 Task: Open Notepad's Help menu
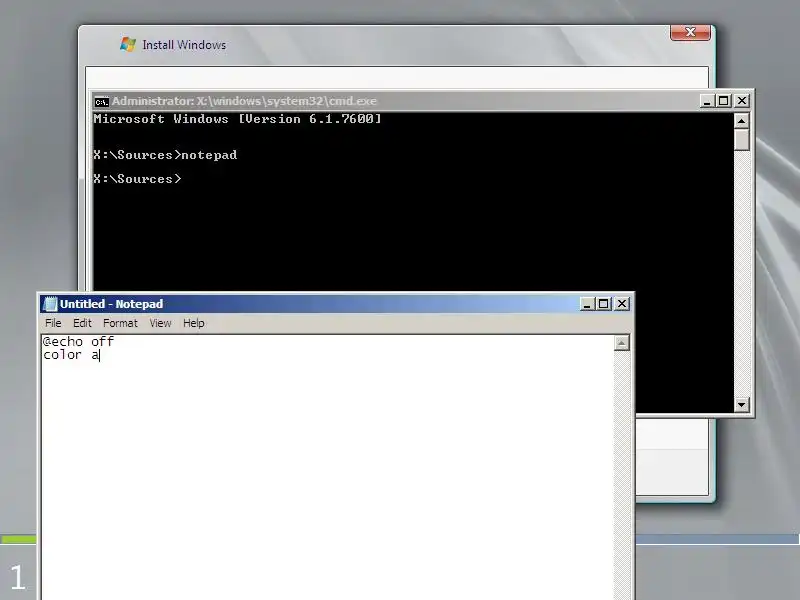click(x=194, y=323)
